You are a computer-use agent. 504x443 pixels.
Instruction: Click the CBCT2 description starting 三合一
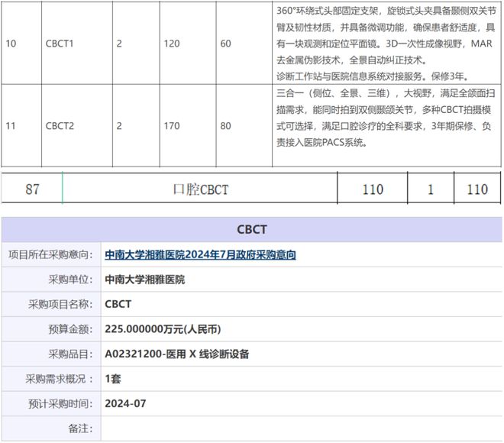[386, 118]
